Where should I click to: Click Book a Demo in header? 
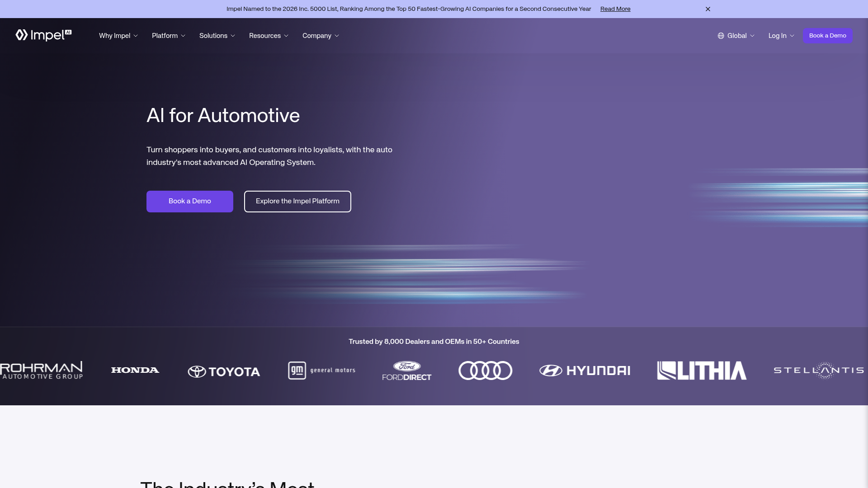(x=827, y=36)
